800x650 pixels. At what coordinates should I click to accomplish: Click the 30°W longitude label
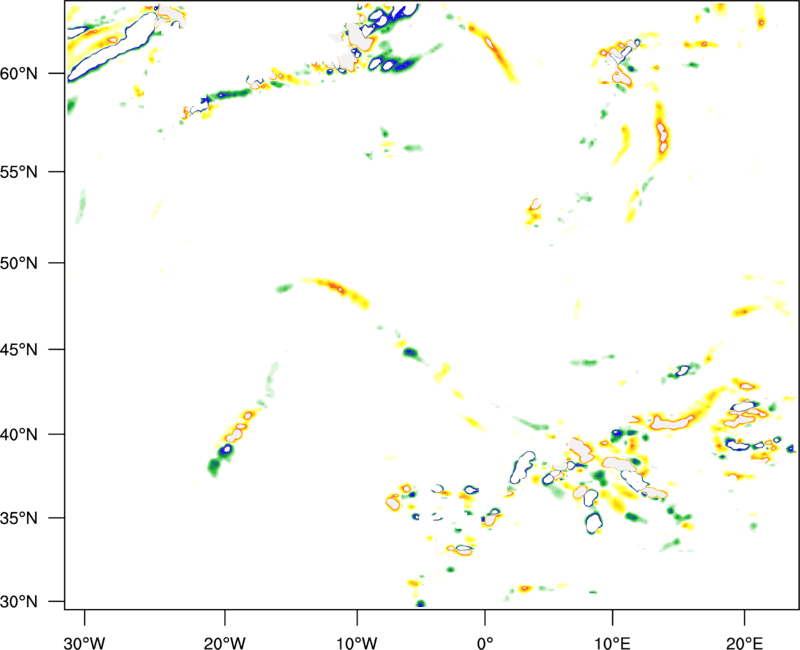(85, 643)
